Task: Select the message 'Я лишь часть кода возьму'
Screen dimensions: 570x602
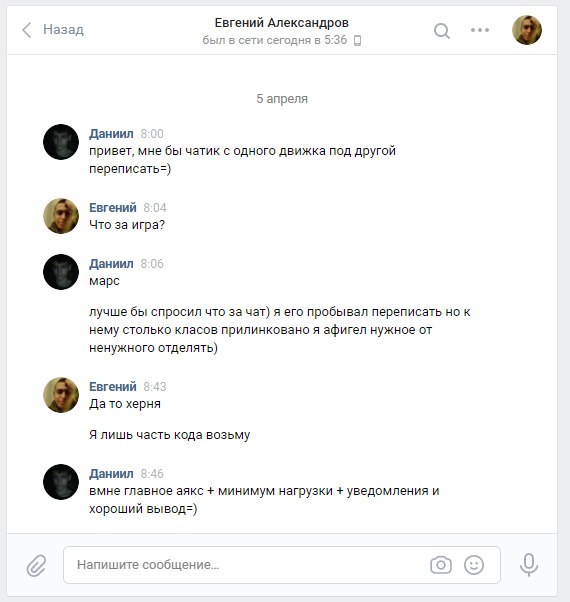Action: (x=169, y=435)
